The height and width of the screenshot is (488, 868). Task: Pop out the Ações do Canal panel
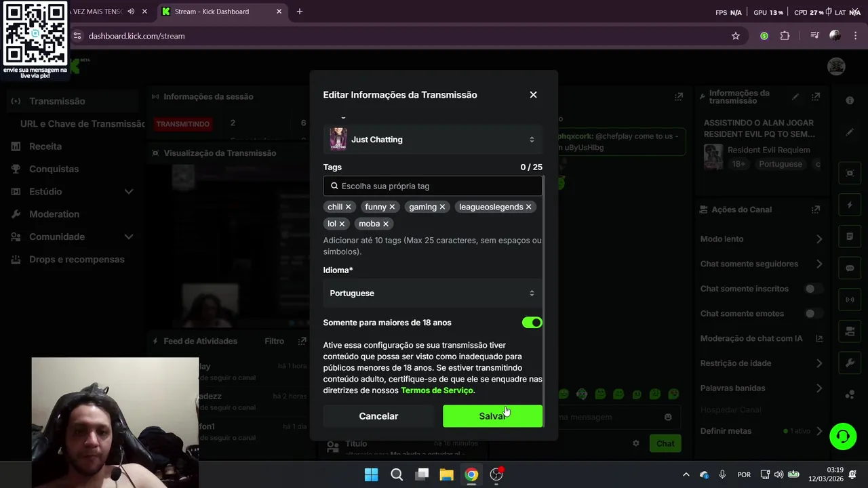[816, 209]
